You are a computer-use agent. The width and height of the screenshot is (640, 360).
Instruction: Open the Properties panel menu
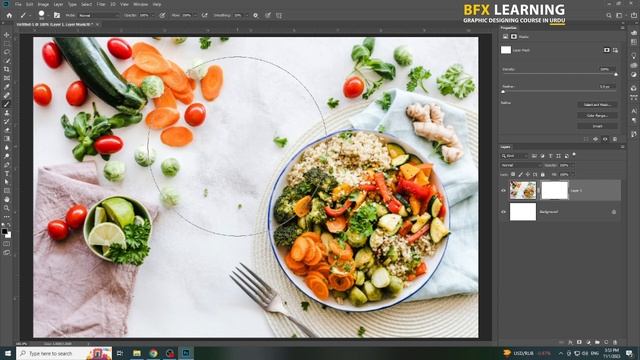coord(622,28)
